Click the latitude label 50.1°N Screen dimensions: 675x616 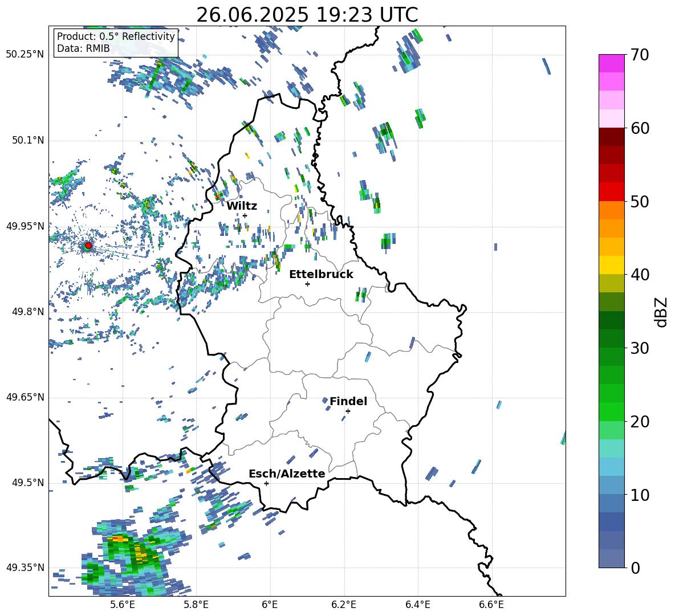pyautogui.click(x=27, y=141)
